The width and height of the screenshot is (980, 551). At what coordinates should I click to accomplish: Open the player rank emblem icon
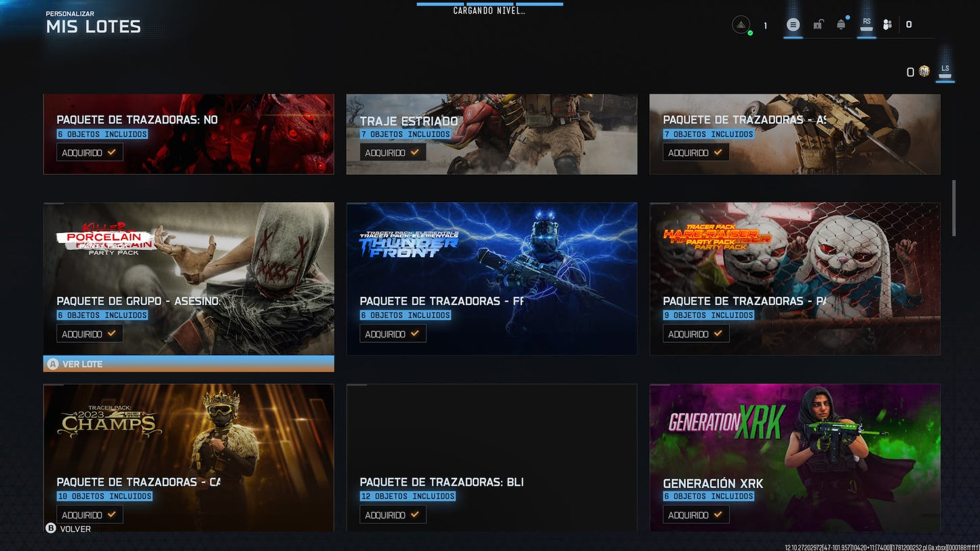(741, 25)
